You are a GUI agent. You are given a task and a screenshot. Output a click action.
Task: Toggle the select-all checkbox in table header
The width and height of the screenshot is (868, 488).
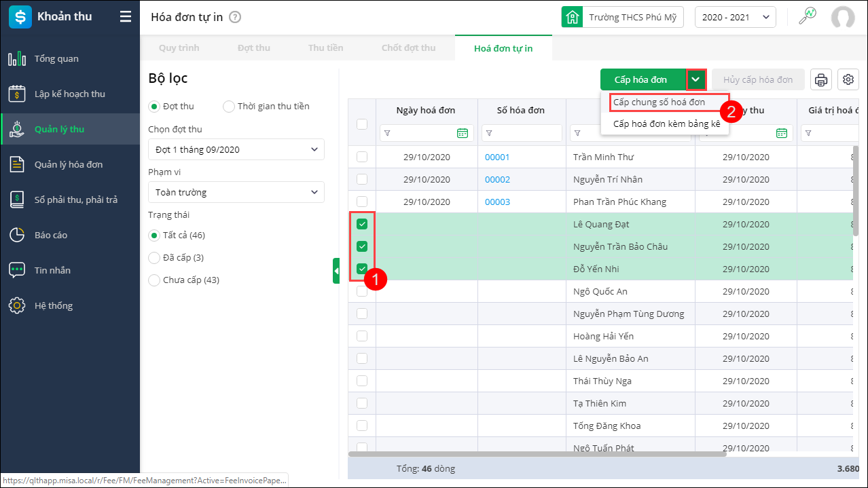click(362, 124)
